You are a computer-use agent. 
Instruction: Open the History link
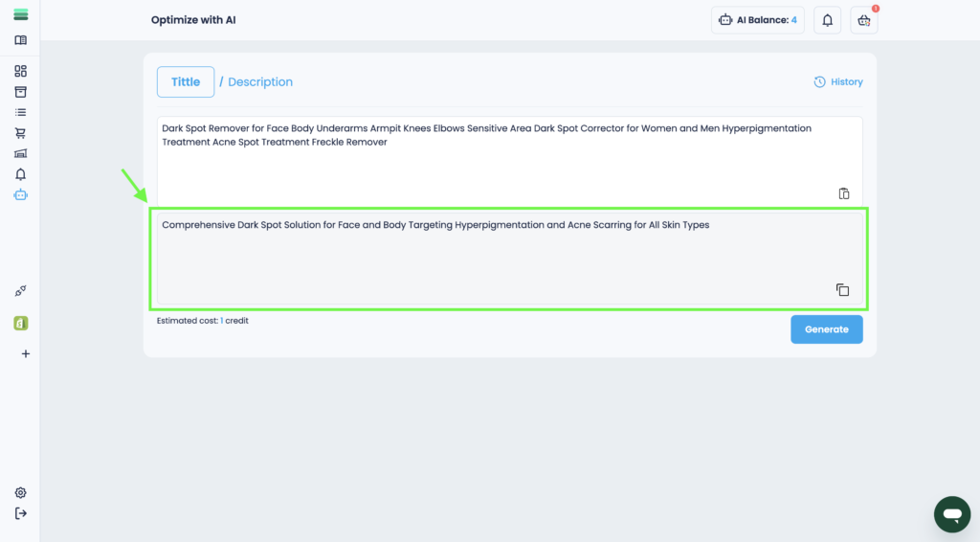[838, 82]
